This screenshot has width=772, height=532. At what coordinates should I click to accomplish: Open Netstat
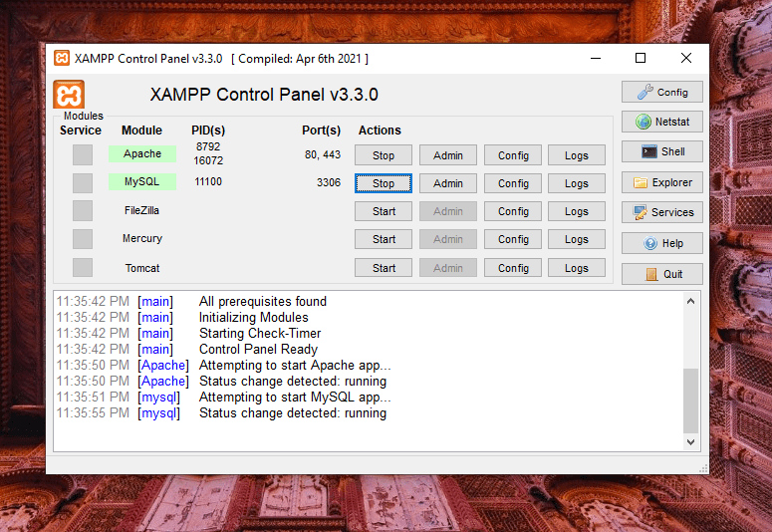tap(662, 122)
